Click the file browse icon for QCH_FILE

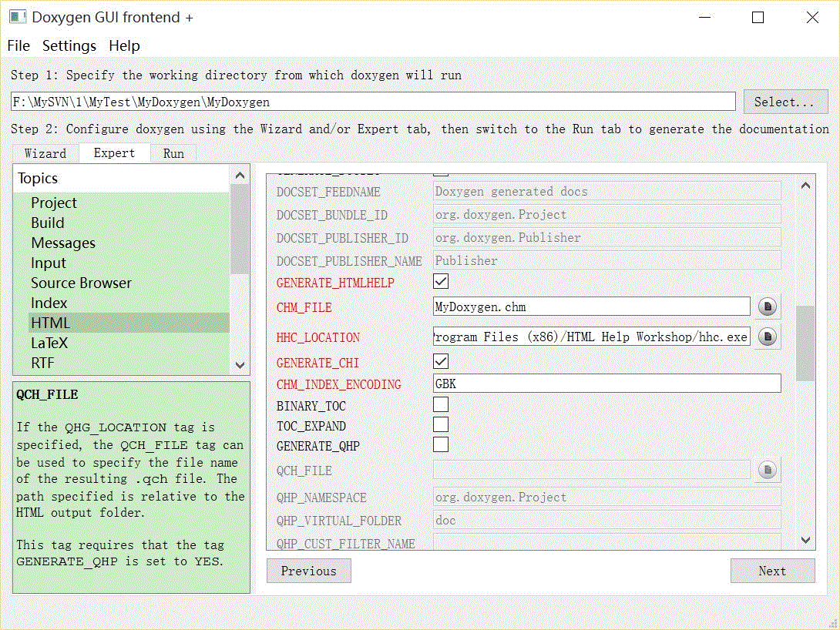767,470
